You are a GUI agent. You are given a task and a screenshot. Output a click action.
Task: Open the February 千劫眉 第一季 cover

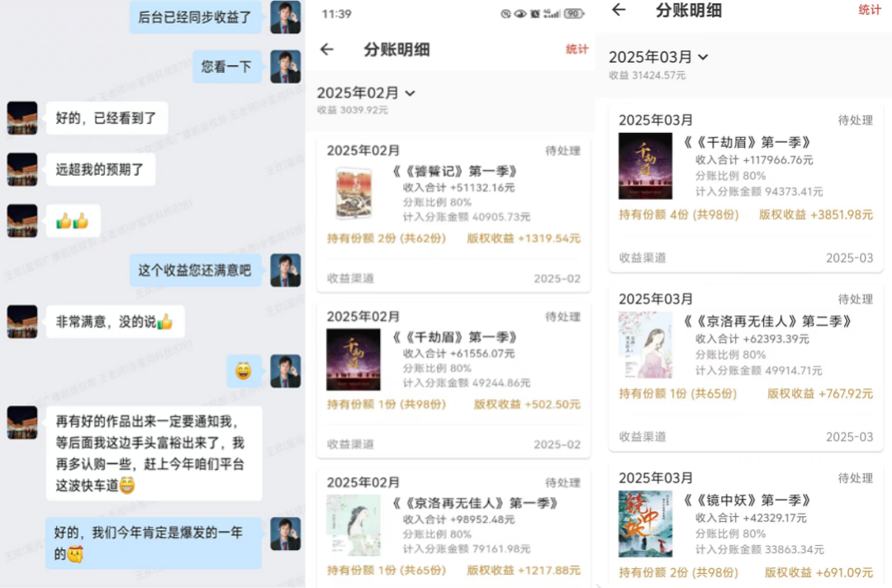click(x=353, y=359)
